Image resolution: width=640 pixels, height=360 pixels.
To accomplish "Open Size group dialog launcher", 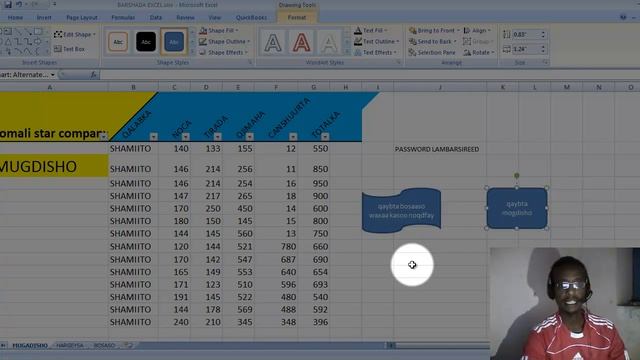I will pyautogui.click(x=545, y=62).
